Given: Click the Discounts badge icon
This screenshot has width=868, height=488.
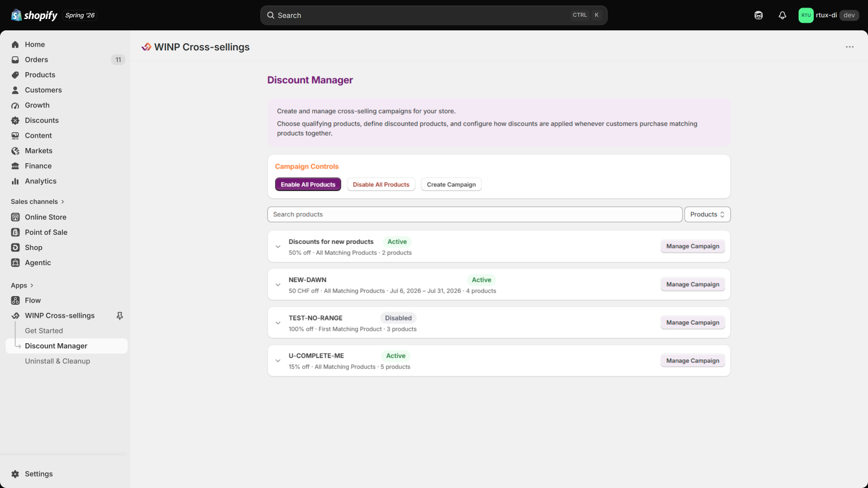Looking at the screenshot, I should click(15, 120).
